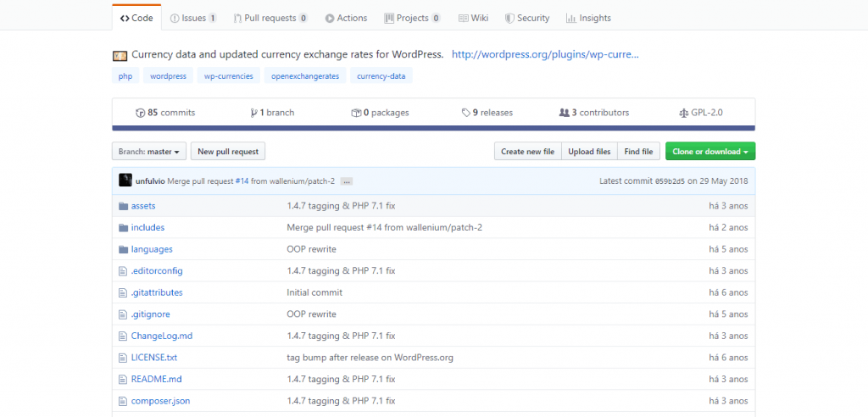View the 9 releases link

(487, 113)
